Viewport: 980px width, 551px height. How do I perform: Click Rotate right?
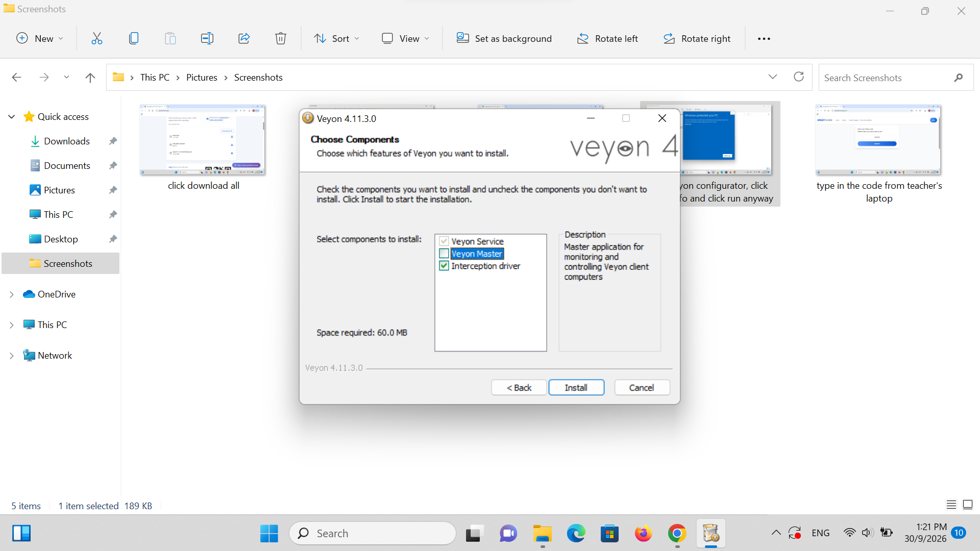[x=697, y=39]
